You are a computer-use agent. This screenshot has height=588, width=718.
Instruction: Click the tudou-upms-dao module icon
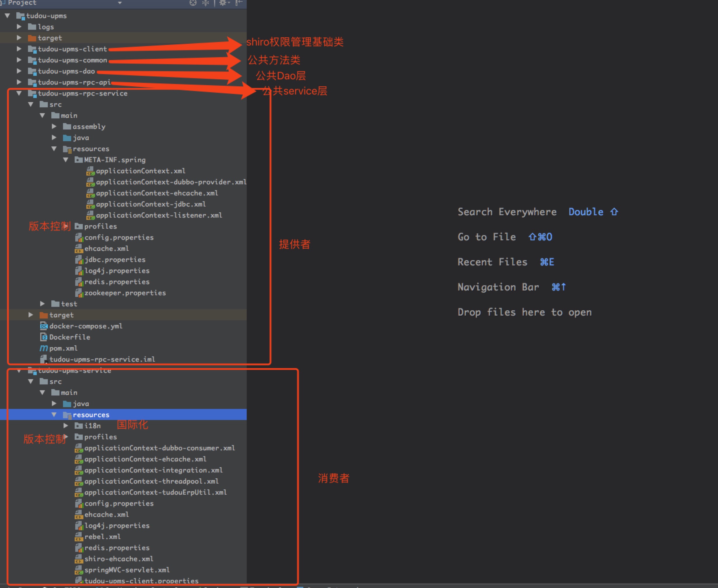(x=32, y=71)
